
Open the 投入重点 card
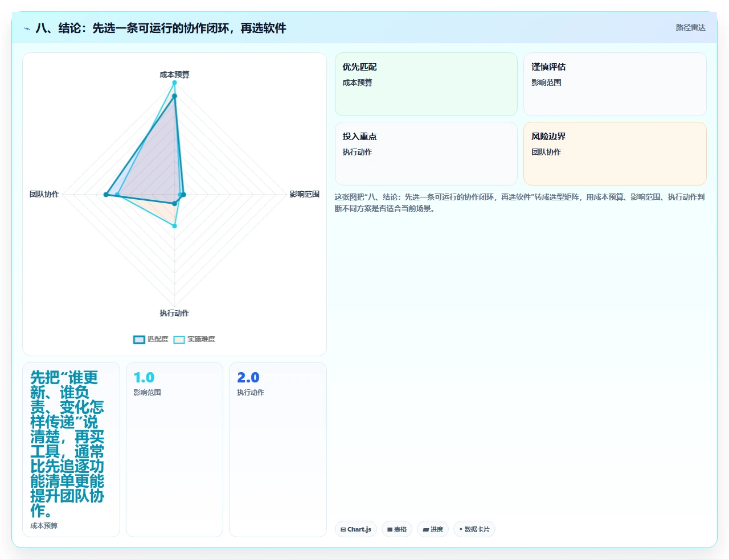tap(426, 154)
